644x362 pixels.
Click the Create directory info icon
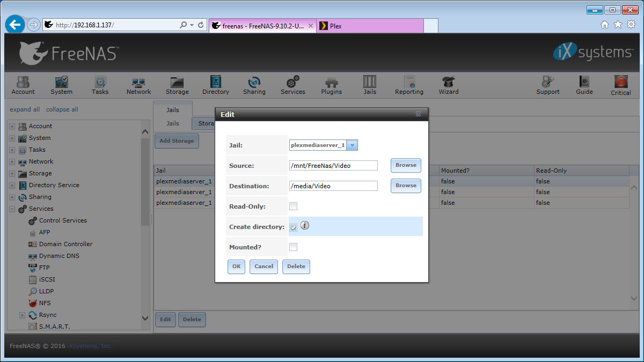[305, 226]
